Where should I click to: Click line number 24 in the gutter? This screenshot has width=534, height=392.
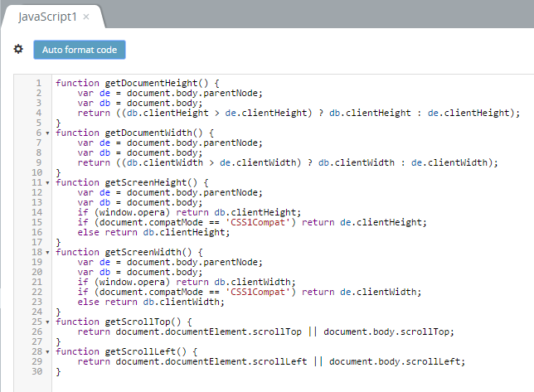[x=36, y=312]
